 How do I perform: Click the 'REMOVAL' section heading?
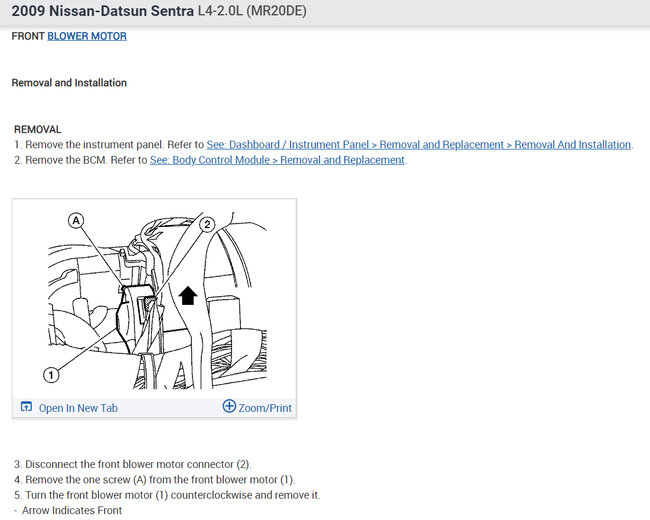click(38, 129)
